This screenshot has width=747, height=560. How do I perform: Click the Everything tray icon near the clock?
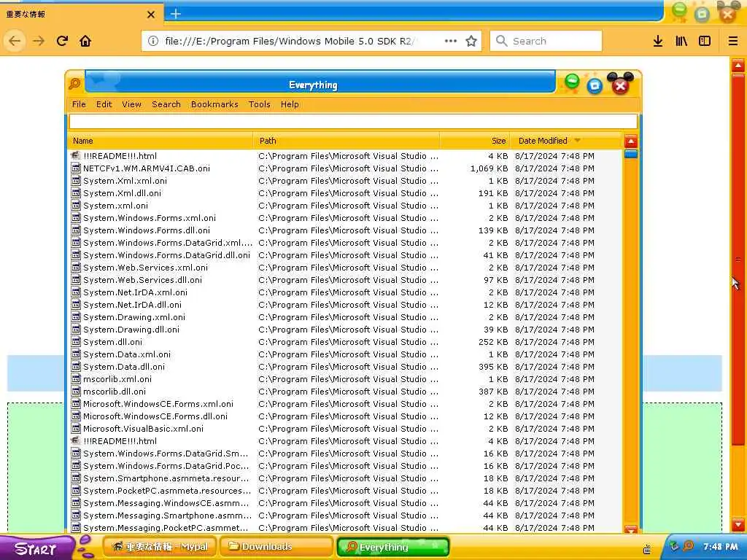[x=689, y=545]
